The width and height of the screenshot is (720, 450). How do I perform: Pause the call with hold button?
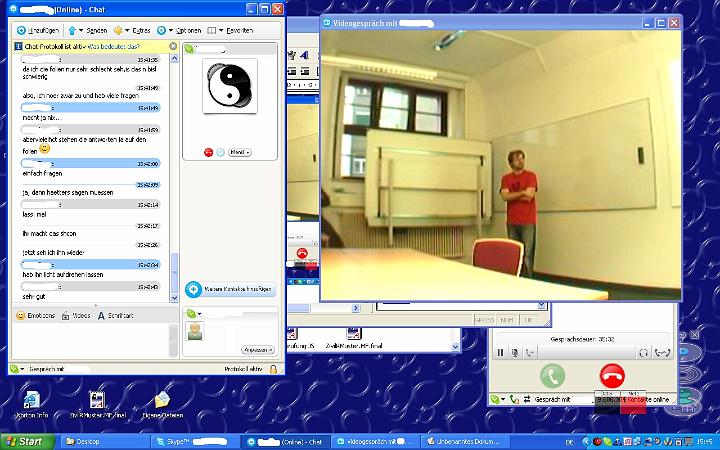(x=501, y=353)
